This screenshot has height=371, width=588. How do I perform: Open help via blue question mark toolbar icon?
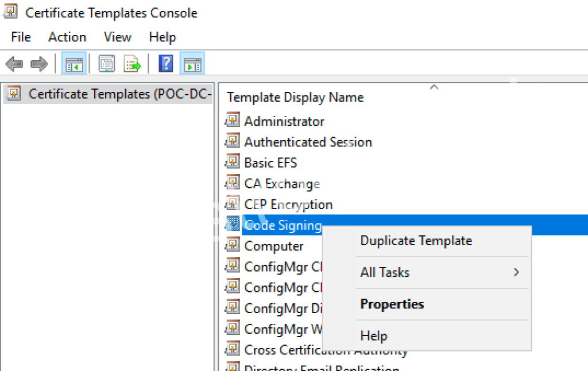tap(165, 63)
